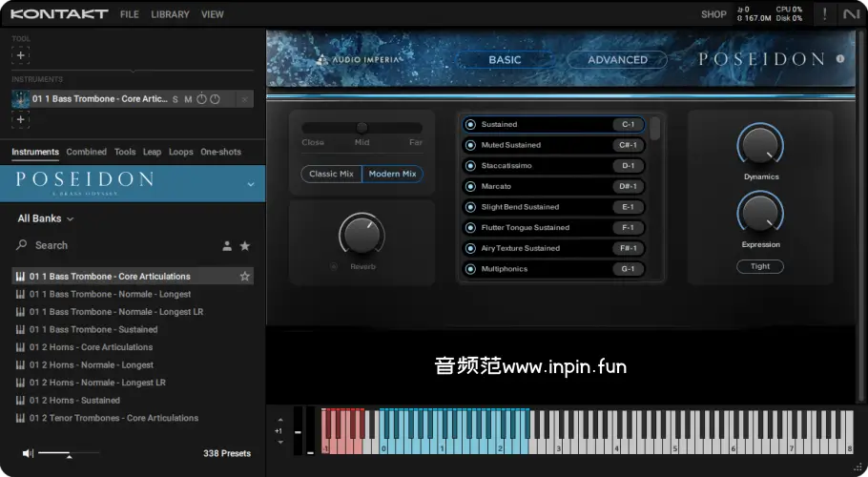Switch to the Advanced tab
868x477 pixels.
617,59
